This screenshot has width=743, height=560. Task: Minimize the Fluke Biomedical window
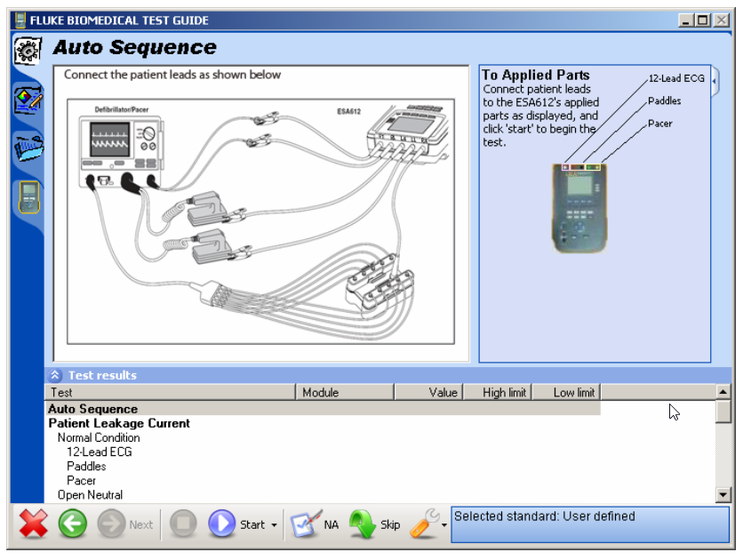click(x=685, y=20)
